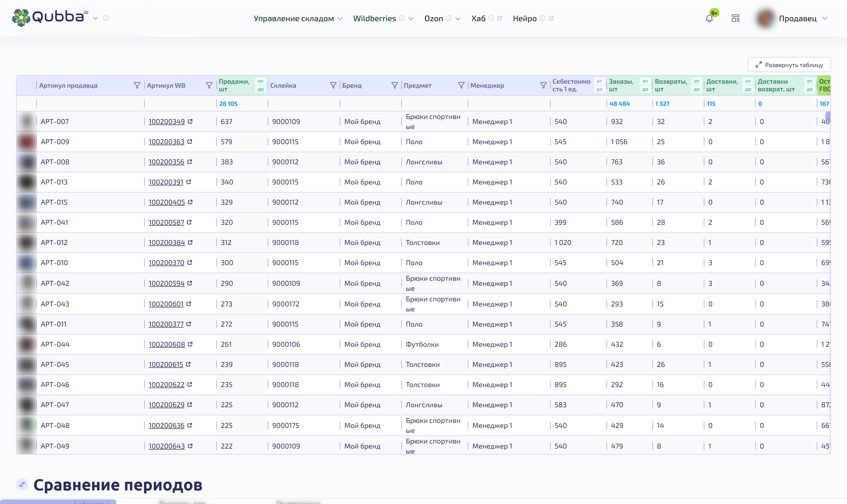Open the Хаб menu item
Viewport: 847px width, 504px height.
[x=478, y=18]
